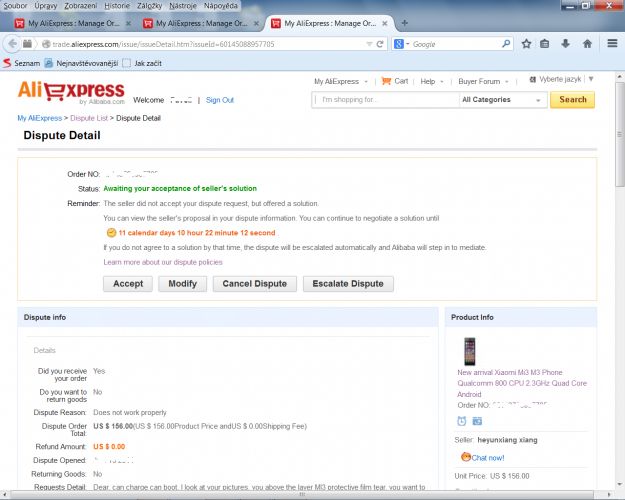This screenshot has height=500, width=625.
Task: Click the I'm shopping for search field
Action: pyautogui.click(x=385, y=100)
